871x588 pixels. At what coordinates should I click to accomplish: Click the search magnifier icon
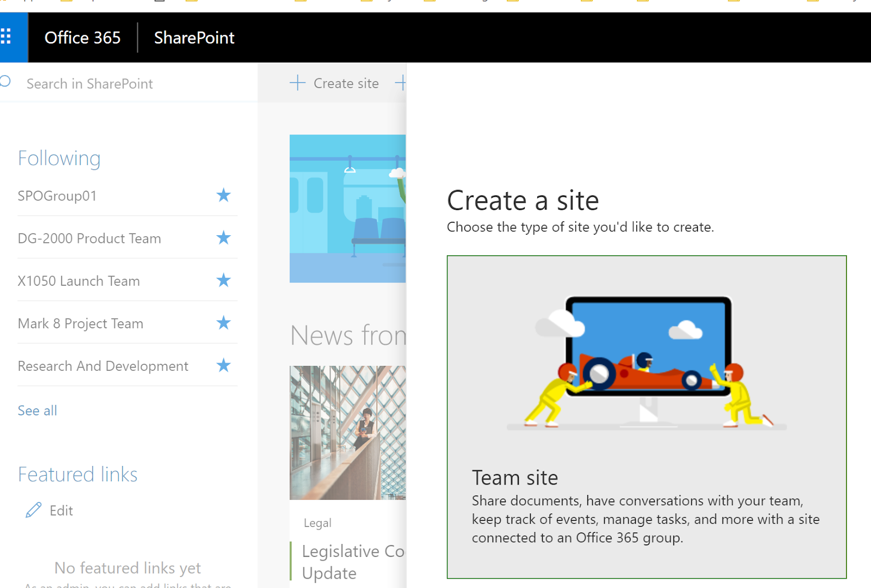pos(4,82)
